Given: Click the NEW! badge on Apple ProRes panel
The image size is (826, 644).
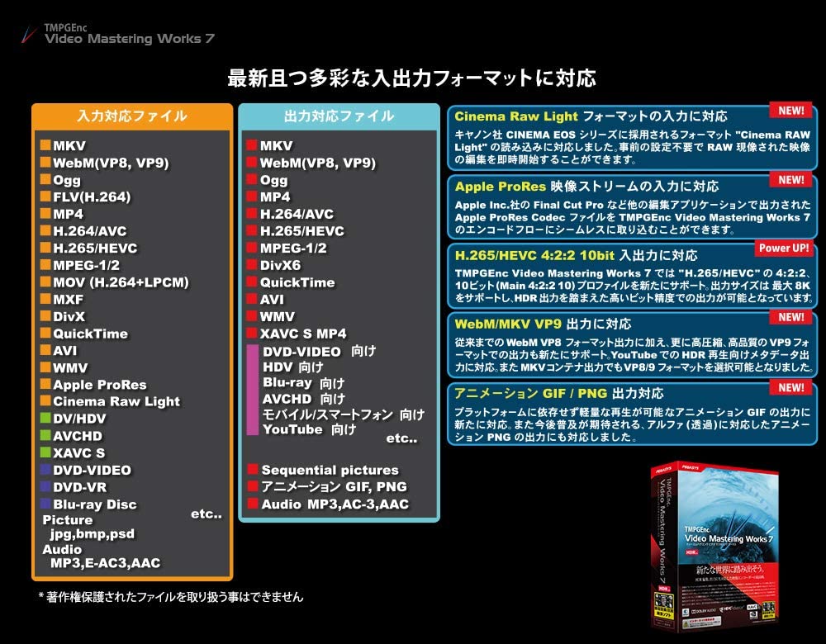Looking at the screenshot, I should coord(790,179).
